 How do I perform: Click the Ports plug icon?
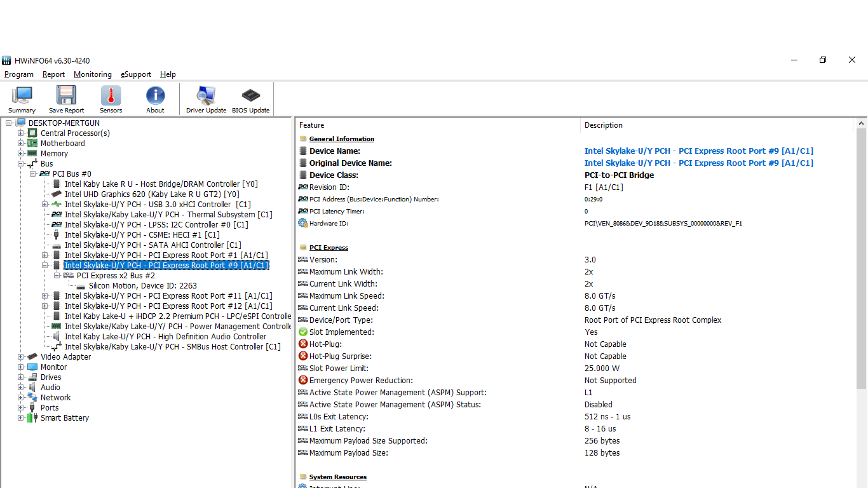[x=32, y=408]
